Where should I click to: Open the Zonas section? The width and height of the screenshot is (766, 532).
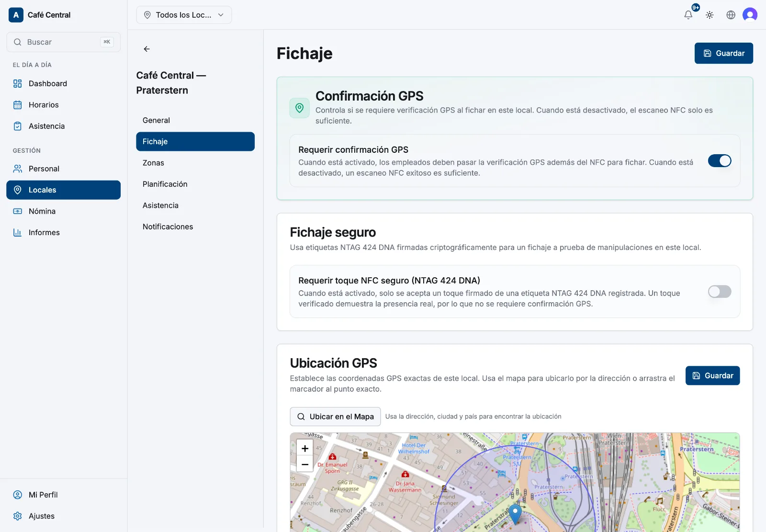195,163
